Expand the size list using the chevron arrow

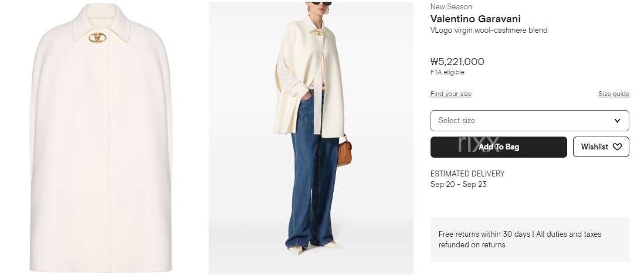617,121
